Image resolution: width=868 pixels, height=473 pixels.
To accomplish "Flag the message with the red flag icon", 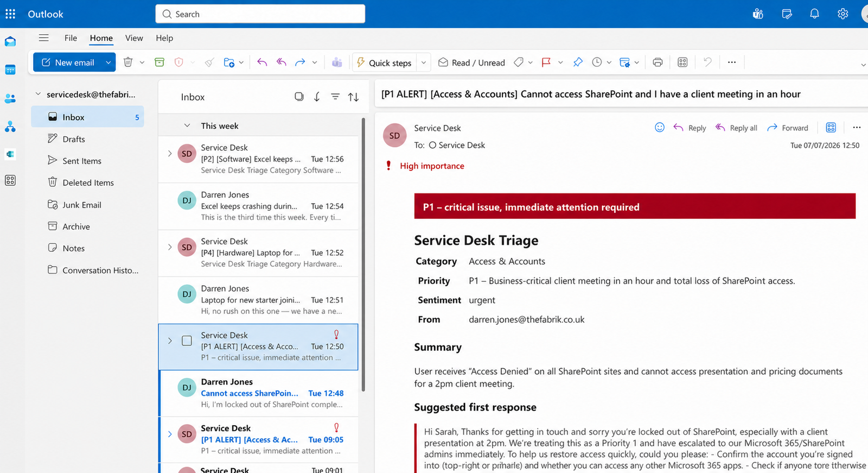I will [546, 62].
